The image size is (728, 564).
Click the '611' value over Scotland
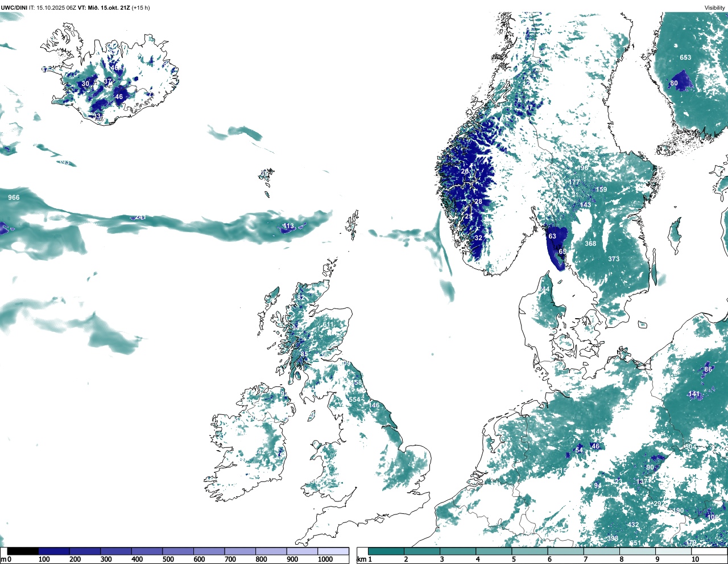click(328, 325)
